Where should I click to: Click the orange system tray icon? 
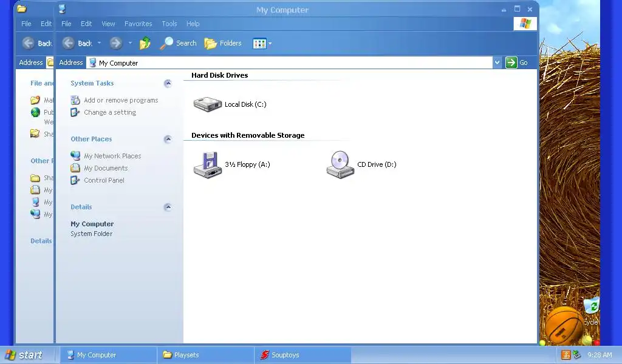(x=566, y=355)
